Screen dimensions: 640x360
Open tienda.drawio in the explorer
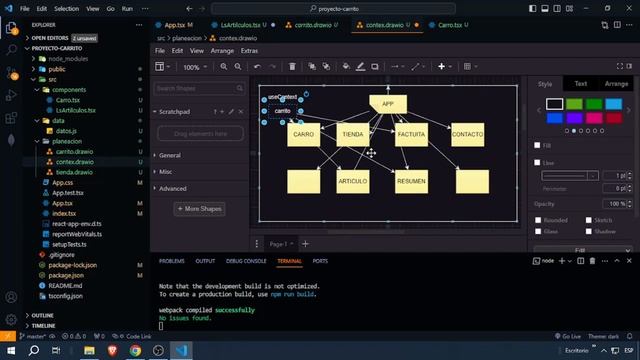(x=74, y=172)
